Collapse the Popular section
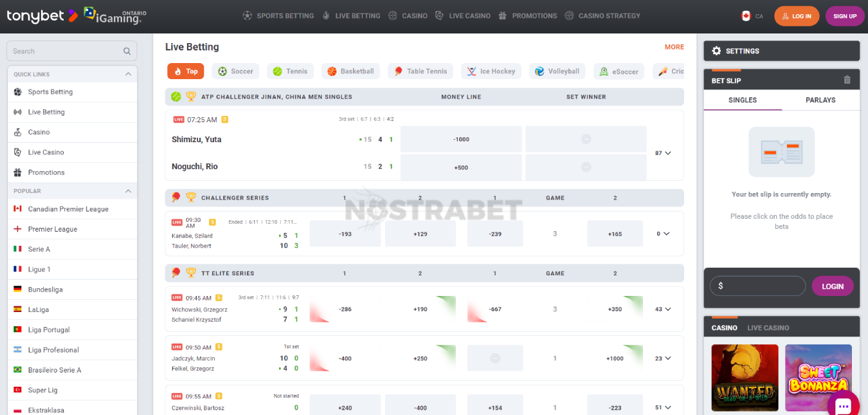868x415 pixels. 128,191
